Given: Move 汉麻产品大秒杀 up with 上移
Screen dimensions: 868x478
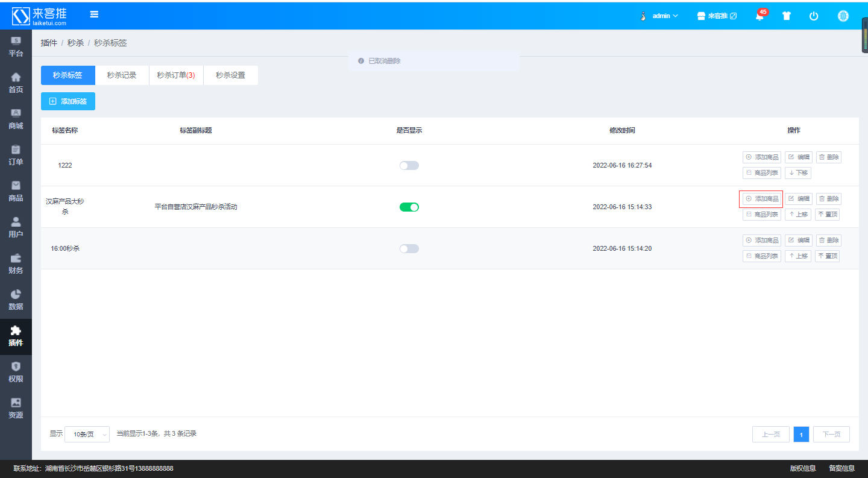Looking at the screenshot, I should (x=798, y=215).
